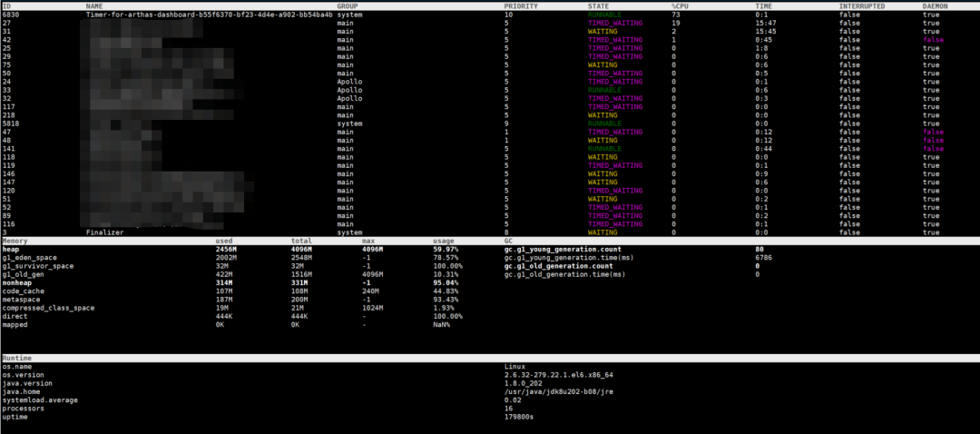Select the heap memory row label
Image resolution: width=980 pixels, height=434 pixels.
pyautogui.click(x=11, y=250)
